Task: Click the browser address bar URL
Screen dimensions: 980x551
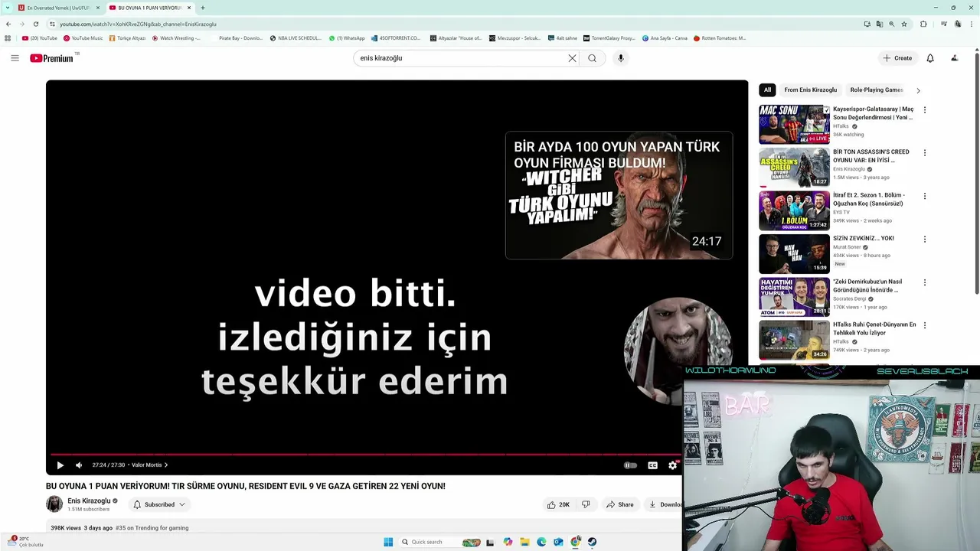Action: point(138,24)
